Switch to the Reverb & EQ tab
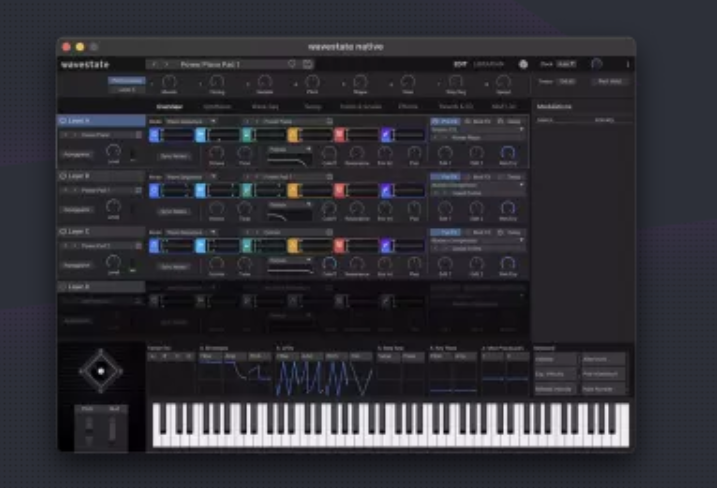Viewport: 717px width, 488px height. [456, 107]
